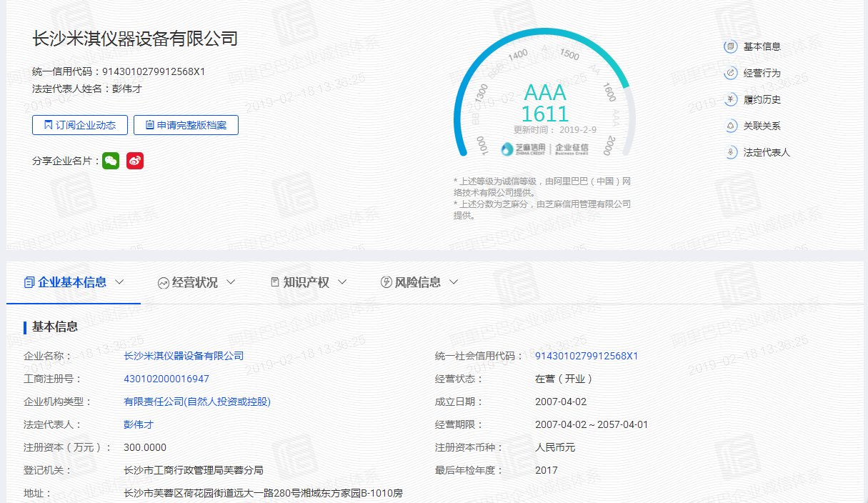Click the 法定代表人 sidebar icon
This screenshot has width=868, height=503.
730,152
